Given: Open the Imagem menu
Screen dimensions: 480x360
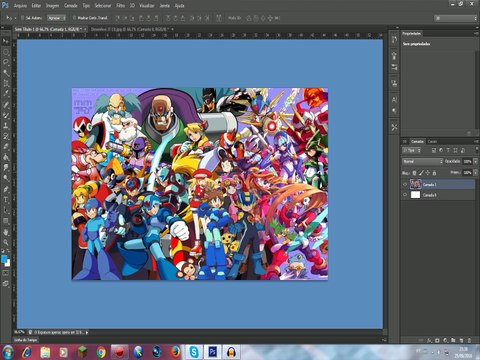Looking at the screenshot, I should [x=52, y=6].
